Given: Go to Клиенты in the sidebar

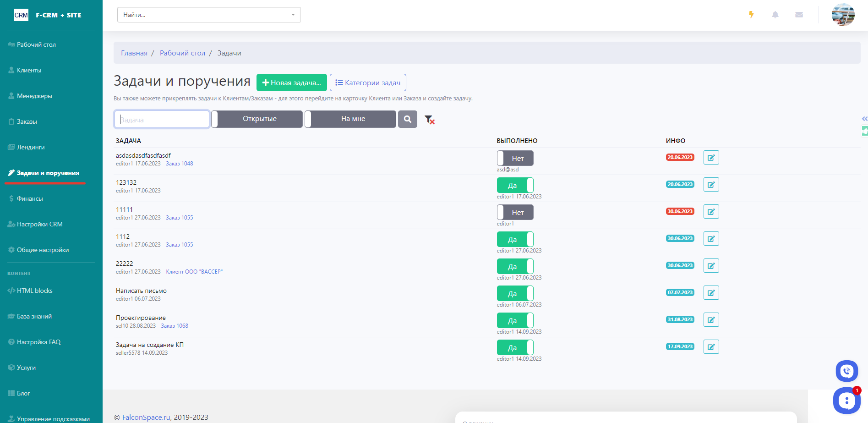Looking at the screenshot, I should click(x=29, y=70).
